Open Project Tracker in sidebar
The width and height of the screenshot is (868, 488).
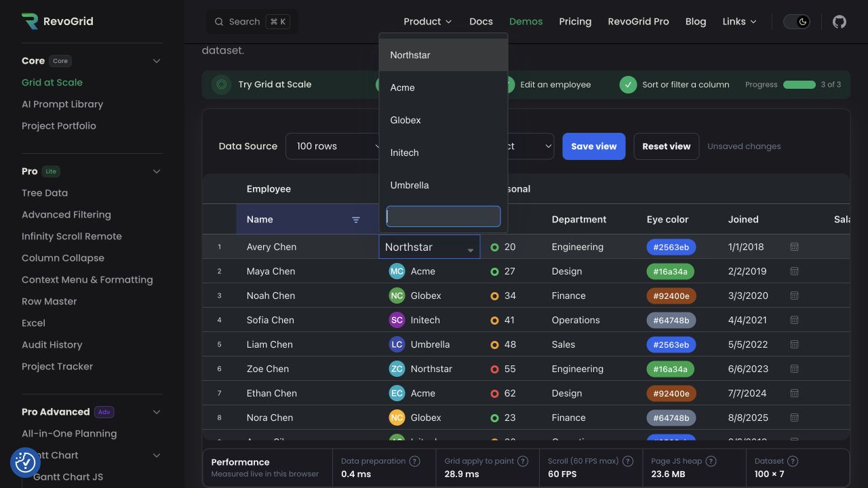click(57, 367)
